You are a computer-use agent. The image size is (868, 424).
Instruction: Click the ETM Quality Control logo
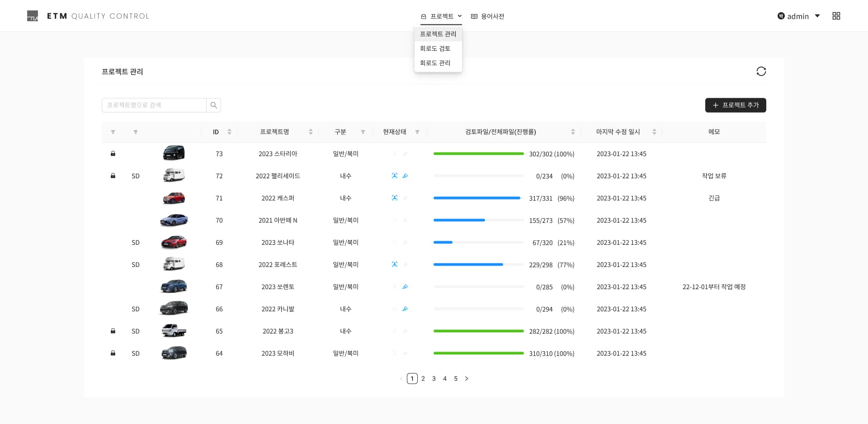(88, 16)
